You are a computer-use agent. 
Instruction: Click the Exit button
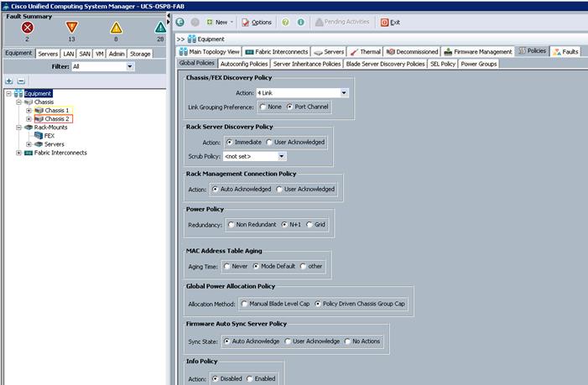390,23
